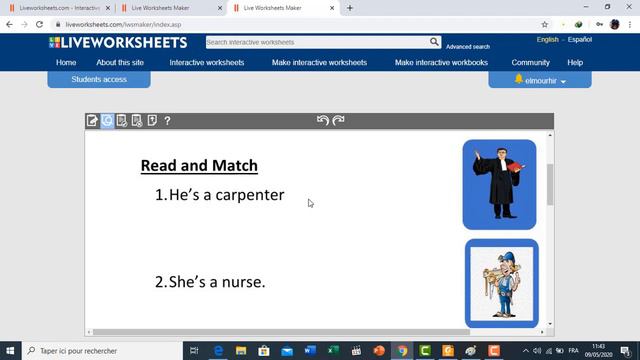Click the Advanced search link

point(468,47)
